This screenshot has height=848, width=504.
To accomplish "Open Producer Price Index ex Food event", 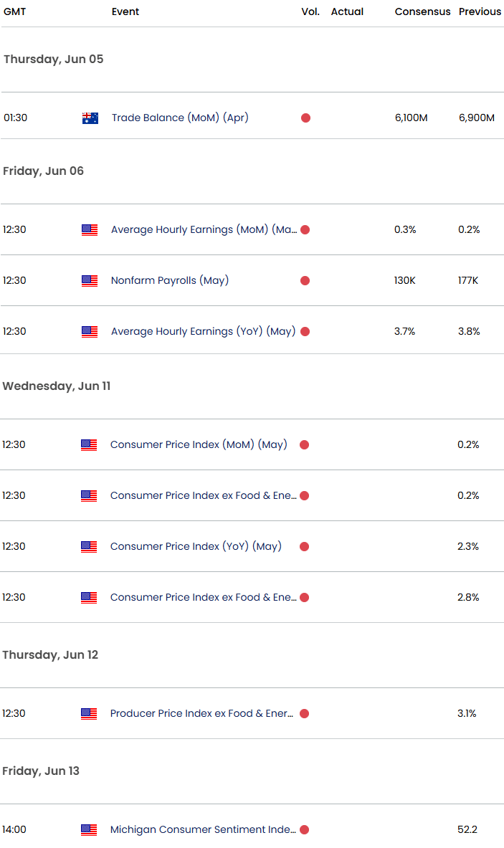I will point(201,713).
